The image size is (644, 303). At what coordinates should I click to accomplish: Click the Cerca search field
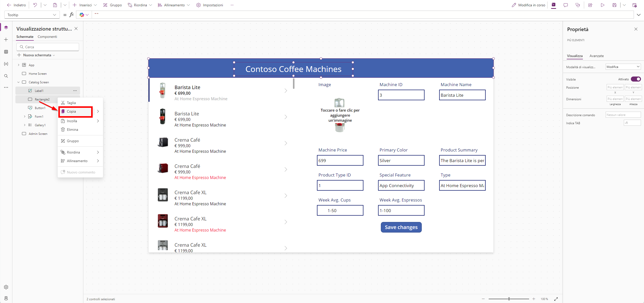48,47
